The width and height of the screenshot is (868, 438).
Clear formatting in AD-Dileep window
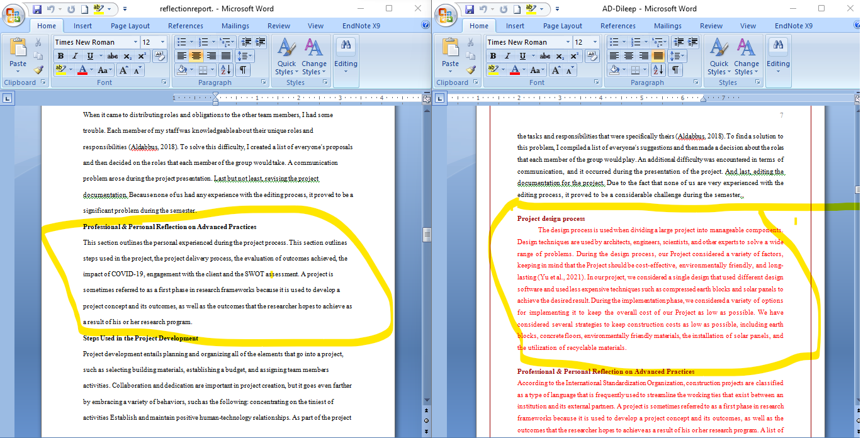[592, 56]
